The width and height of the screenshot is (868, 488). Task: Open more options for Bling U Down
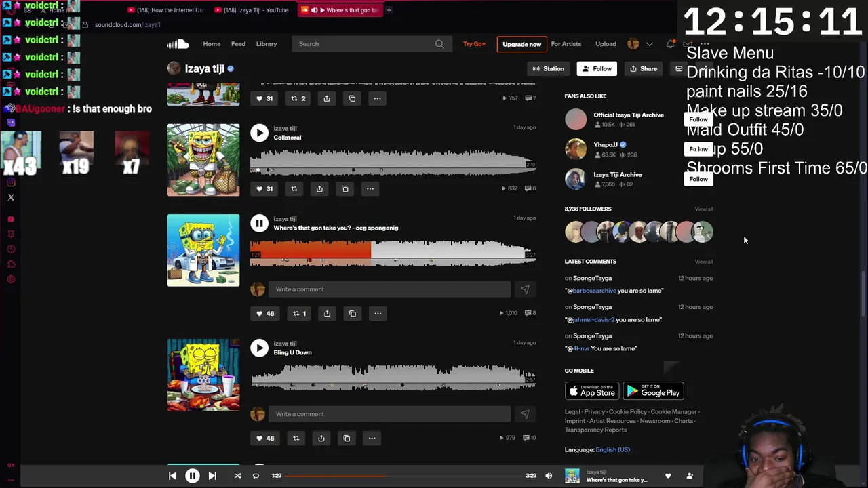(372, 438)
